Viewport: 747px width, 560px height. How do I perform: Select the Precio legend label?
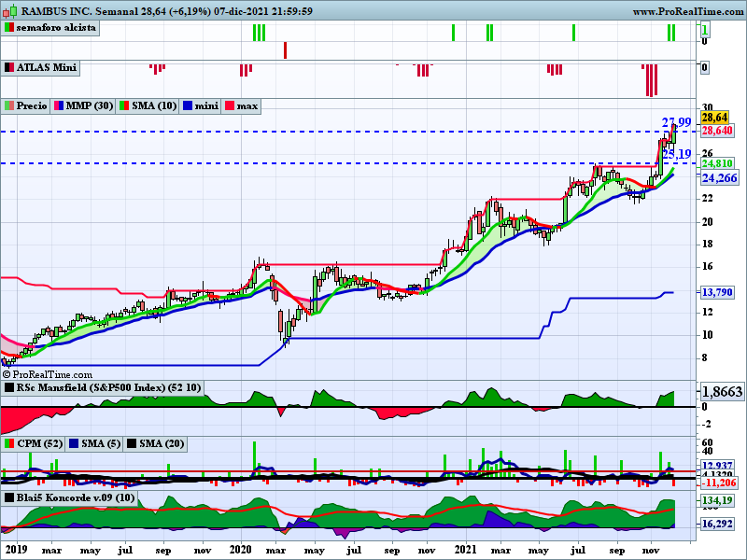pos(32,105)
